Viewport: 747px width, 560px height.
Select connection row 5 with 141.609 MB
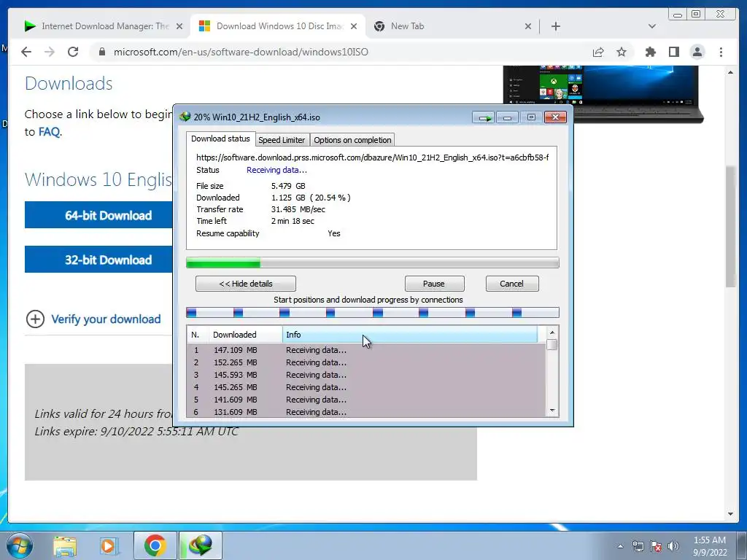click(366, 400)
